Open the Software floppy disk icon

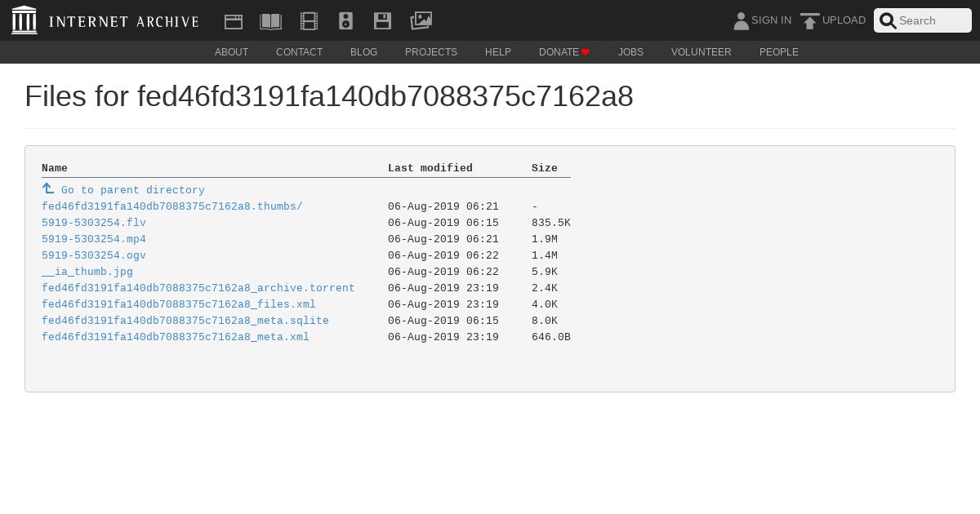(382, 21)
